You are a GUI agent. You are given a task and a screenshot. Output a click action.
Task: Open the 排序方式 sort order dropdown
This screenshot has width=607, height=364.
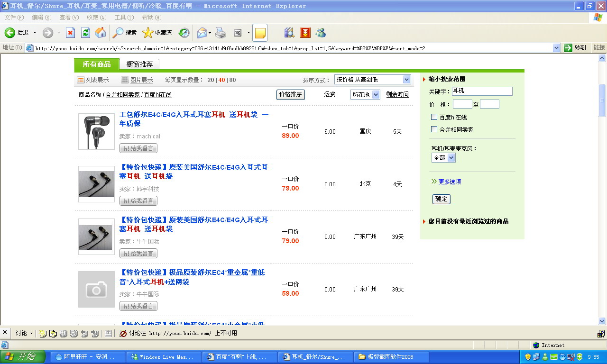(373, 80)
